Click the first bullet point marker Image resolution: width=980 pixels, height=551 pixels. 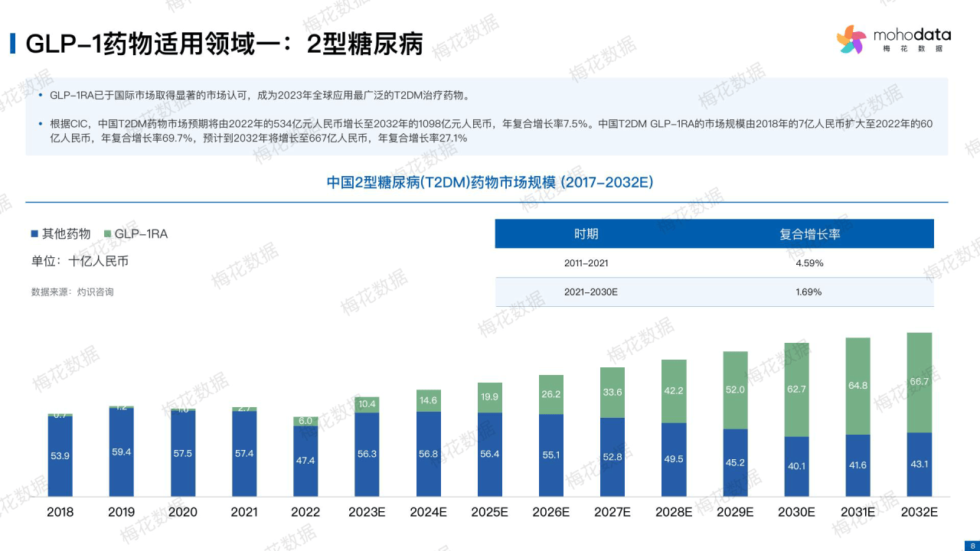point(42,95)
